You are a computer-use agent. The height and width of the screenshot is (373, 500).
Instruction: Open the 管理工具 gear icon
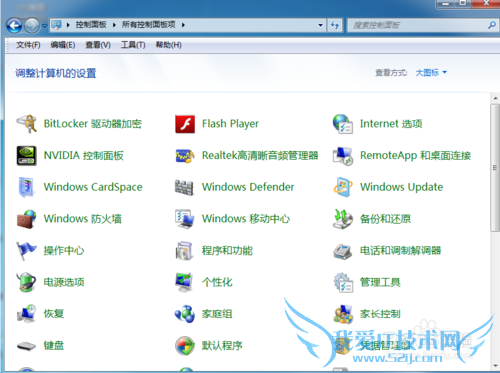[x=343, y=282]
